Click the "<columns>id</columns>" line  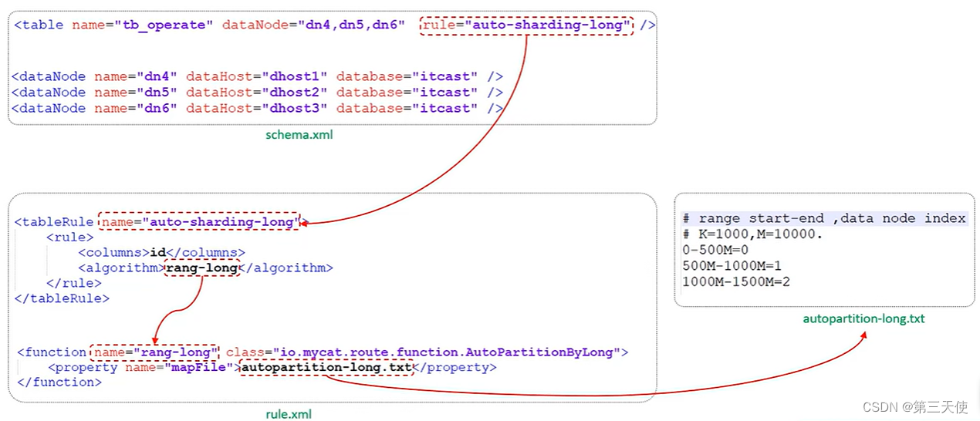coord(161,252)
